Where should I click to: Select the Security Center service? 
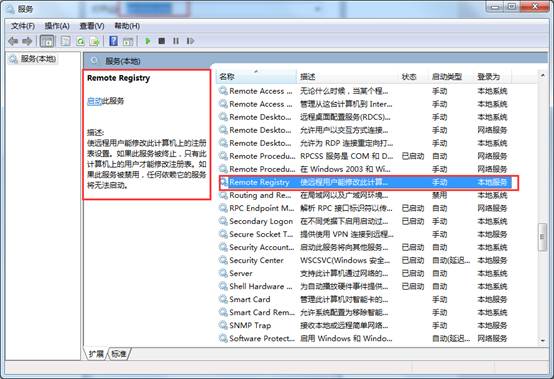pos(256,260)
